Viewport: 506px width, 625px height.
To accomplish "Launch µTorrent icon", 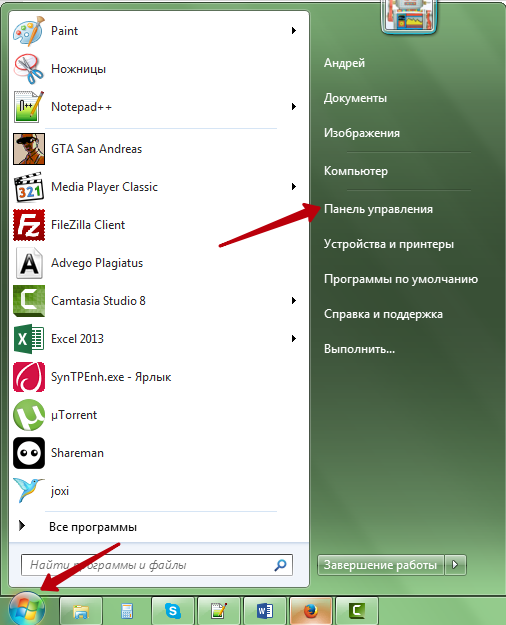I will (29, 415).
